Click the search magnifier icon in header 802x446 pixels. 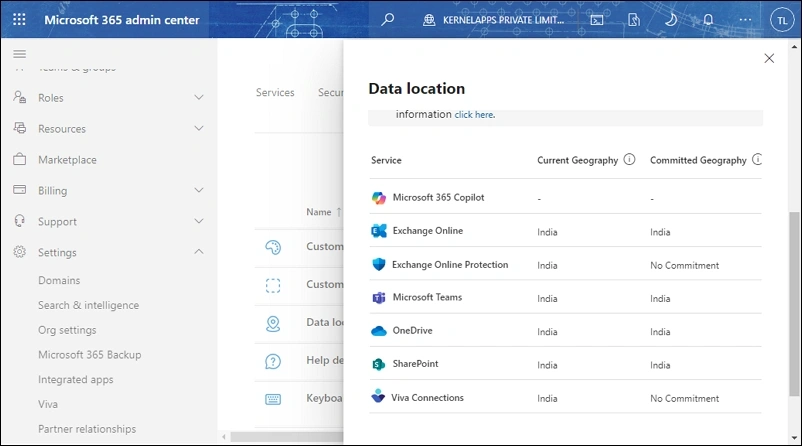[x=388, y=19]
